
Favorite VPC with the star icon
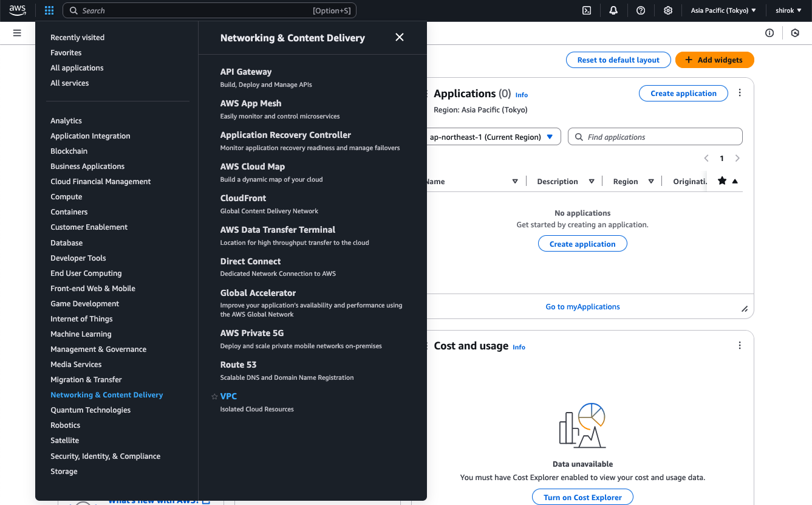click(214, 397)
